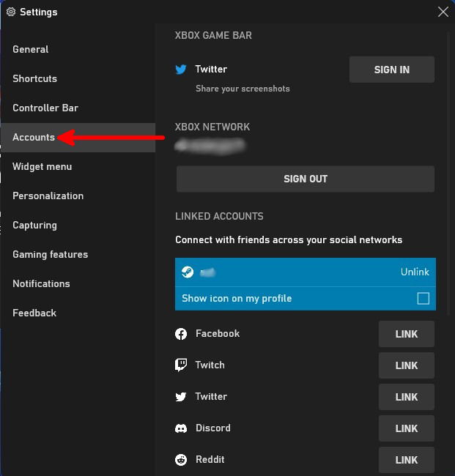Click the Facebook label text
Viewport: 455px width, 476px height.
point(218,334)
